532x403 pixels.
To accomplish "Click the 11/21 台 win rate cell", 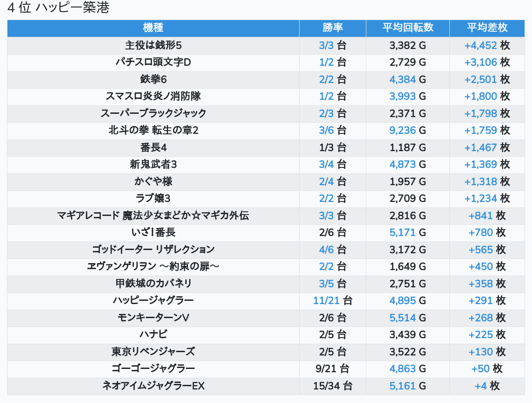I will [x=333, y=300].
